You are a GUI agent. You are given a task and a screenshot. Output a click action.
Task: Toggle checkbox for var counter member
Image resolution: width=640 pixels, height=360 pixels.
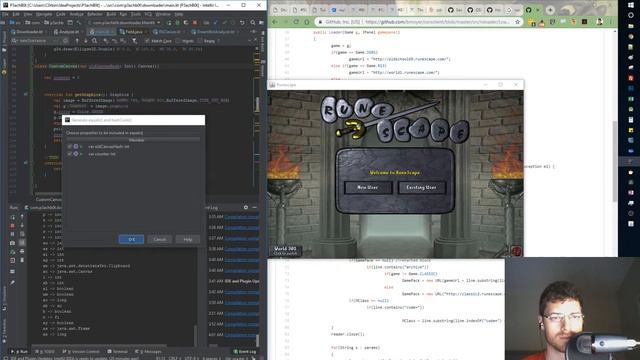tap(69, 154)
